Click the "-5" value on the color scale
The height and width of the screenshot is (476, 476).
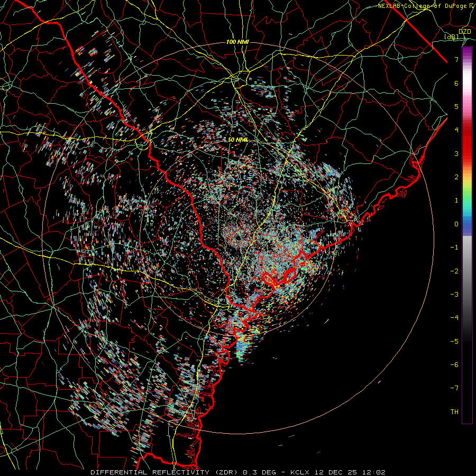click(454, 341)
